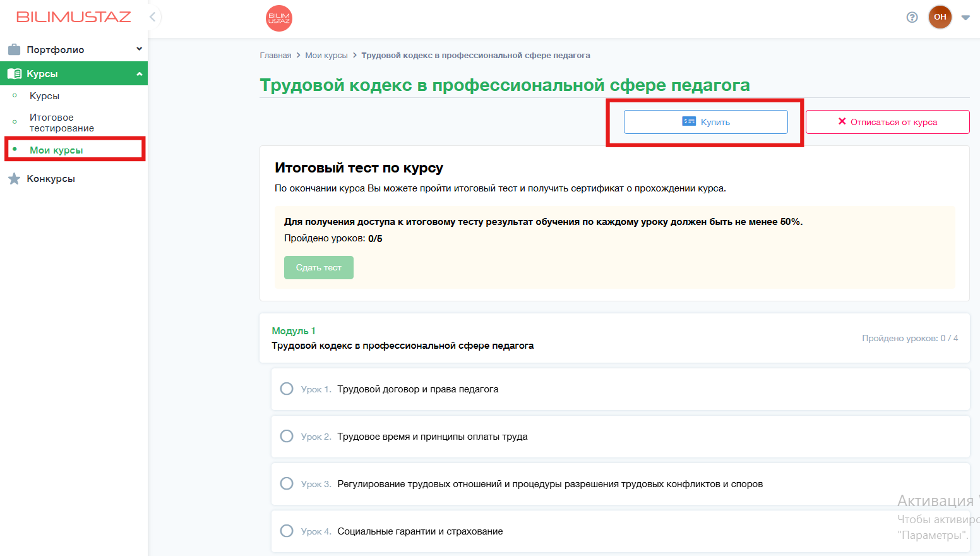The width and height of the screenshot is (980, 556).
Task: Select the circle for Урок 1
Action: point(287,389)
